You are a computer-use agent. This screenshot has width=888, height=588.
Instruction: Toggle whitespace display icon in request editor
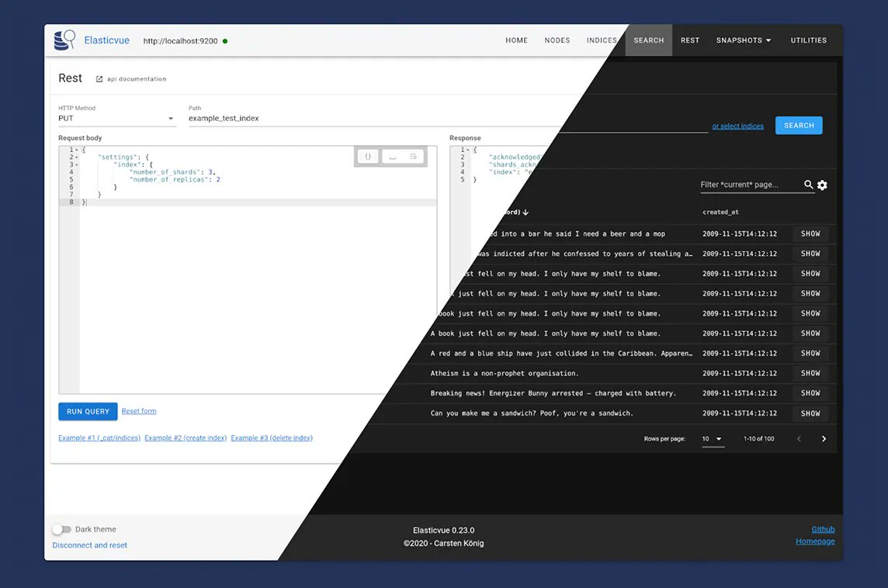pyautogui.click(x=393, y=156)
